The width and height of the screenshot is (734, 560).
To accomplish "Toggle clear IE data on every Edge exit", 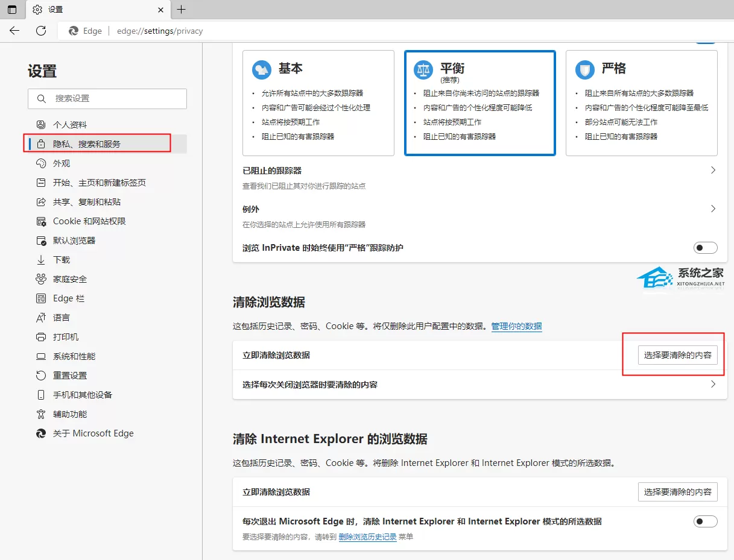I will coord(706,521).
